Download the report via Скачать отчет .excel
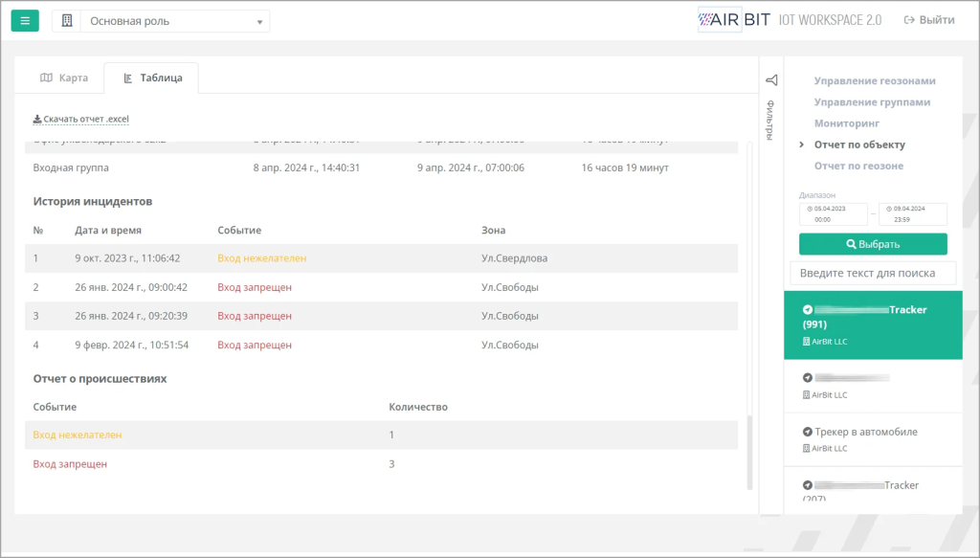980x558 pixels. [x=80, y=120]
